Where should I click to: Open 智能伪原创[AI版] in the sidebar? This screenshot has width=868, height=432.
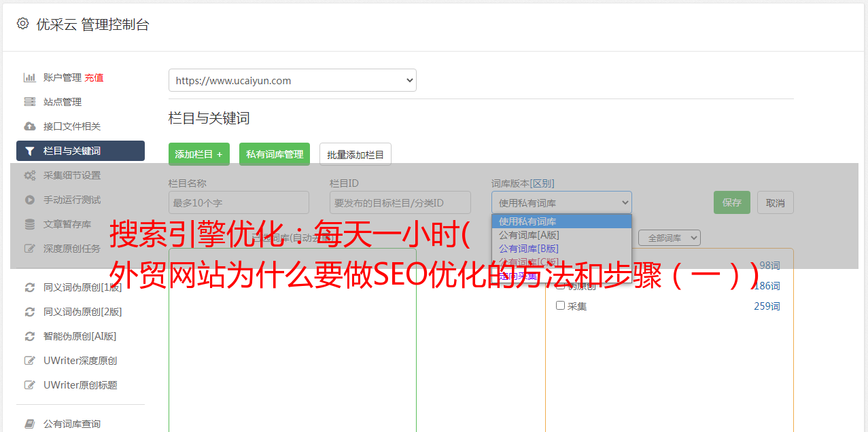[x=80, y=336]
